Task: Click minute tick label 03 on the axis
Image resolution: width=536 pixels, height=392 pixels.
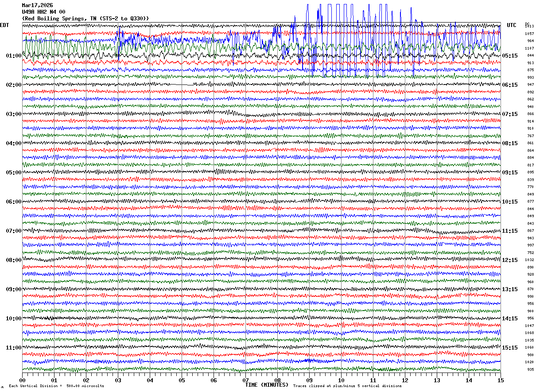Action: tap(118, 380)
